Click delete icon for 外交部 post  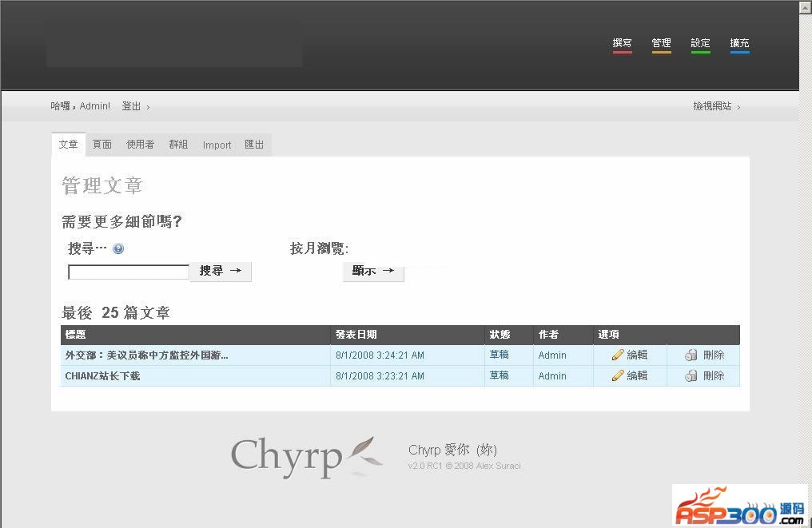[x=691, y=355]
